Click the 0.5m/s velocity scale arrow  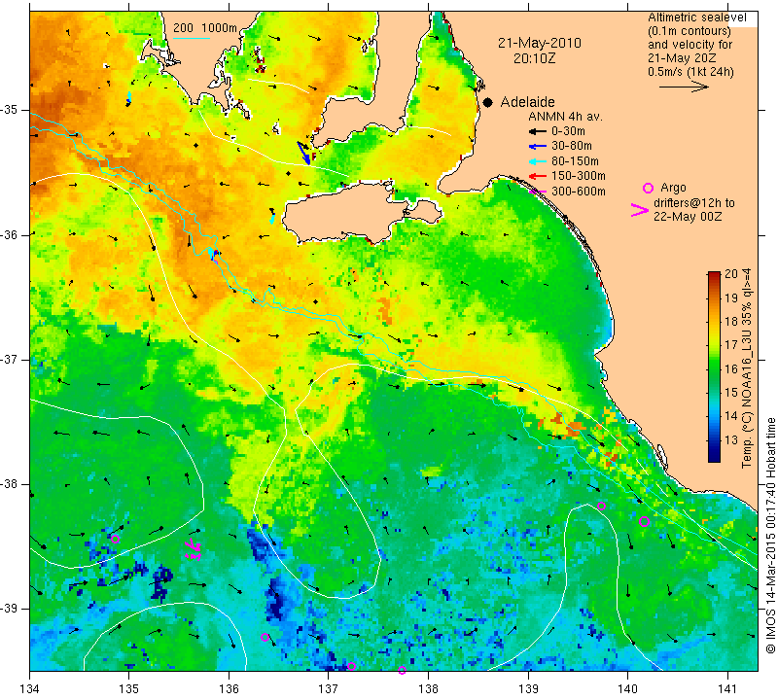(x=684, y=87)
